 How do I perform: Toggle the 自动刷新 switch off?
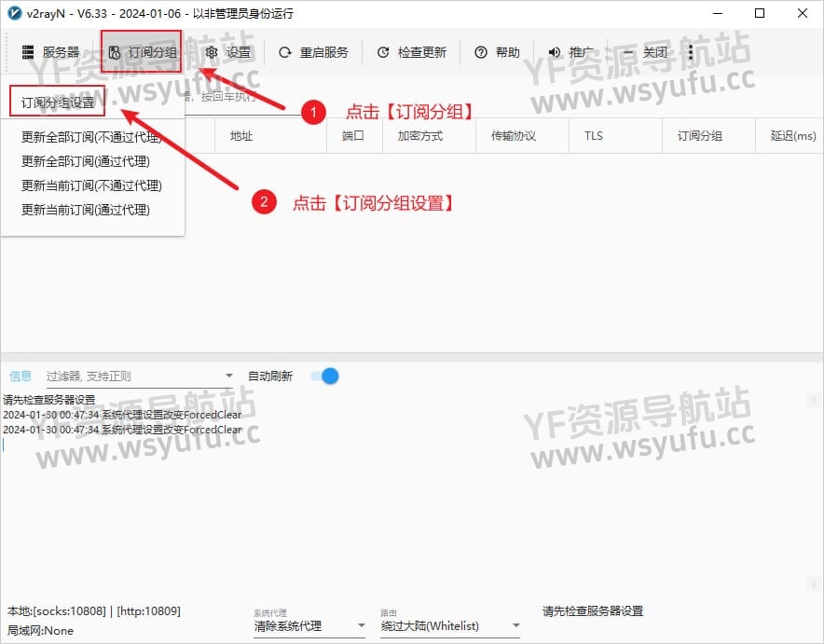pos(324,377)
